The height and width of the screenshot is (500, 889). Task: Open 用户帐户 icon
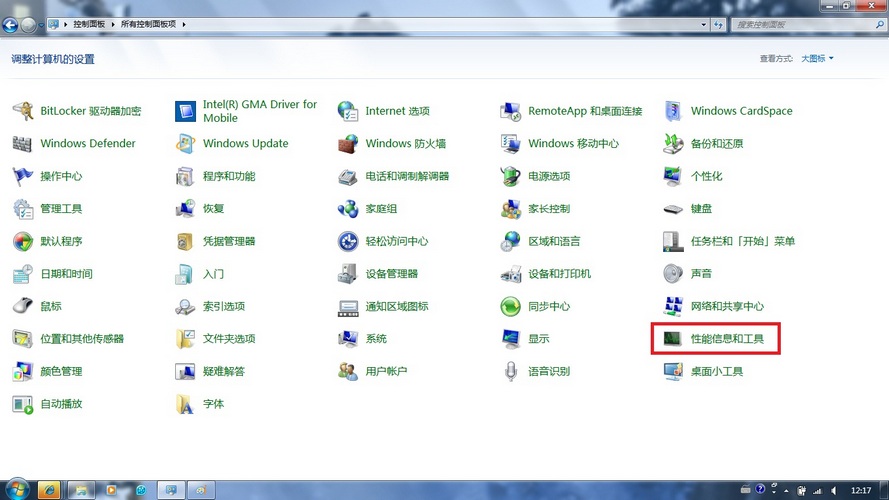coord(348,371)
